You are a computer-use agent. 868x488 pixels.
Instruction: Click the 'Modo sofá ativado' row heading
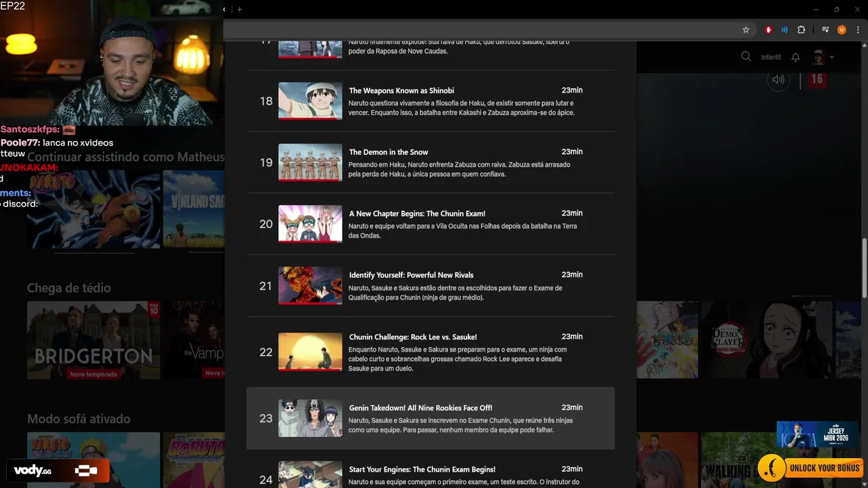click(79, 419)
